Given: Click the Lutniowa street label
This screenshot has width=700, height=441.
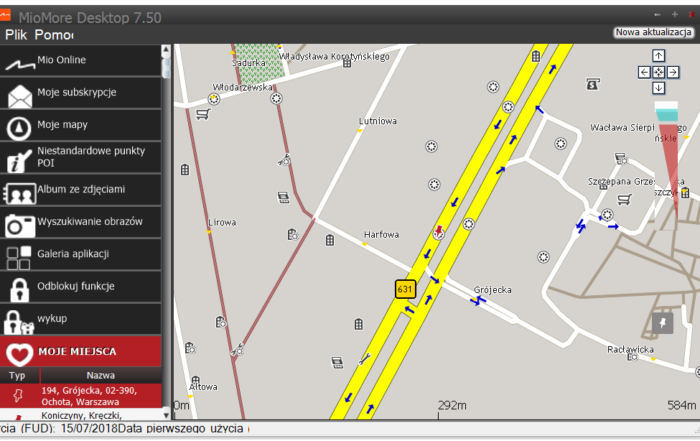Looking at the screenshot, I should click(x=378, y=121).
